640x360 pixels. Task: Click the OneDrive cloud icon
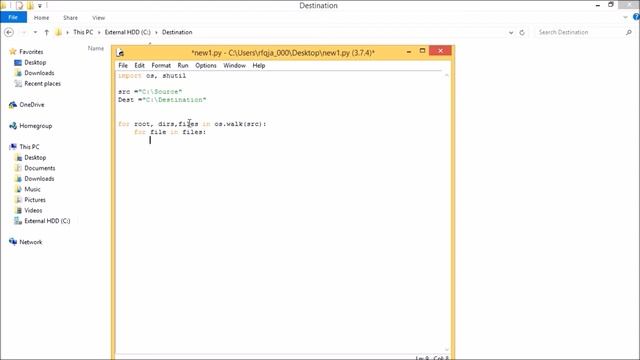[13, 105]
